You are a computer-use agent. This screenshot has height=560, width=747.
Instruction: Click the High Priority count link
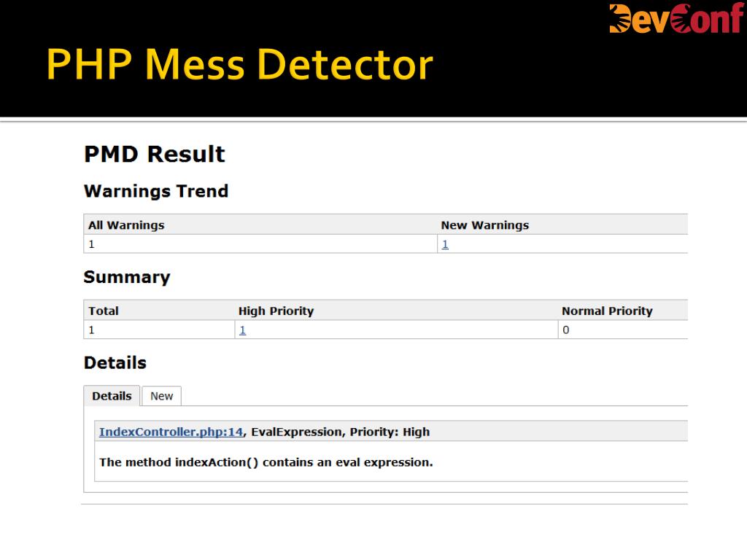[242, 330]
